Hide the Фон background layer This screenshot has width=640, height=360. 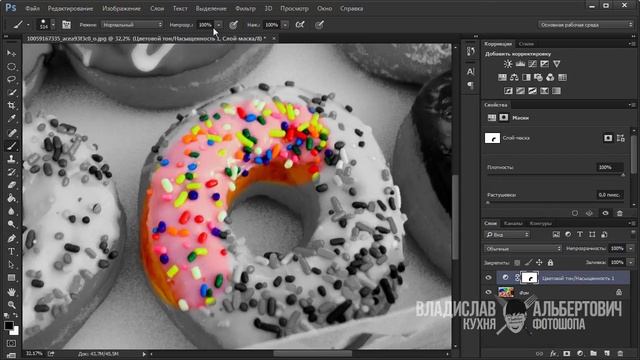pyautogui.click(x=489, y=292)
